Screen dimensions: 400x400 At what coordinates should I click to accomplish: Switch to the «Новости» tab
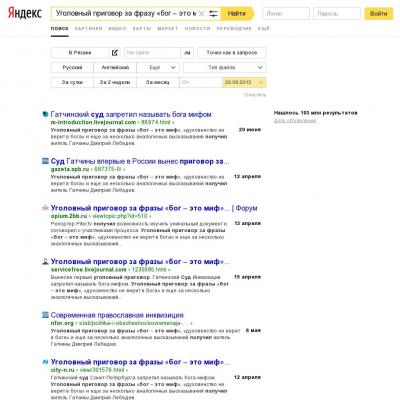click(197, 29)
